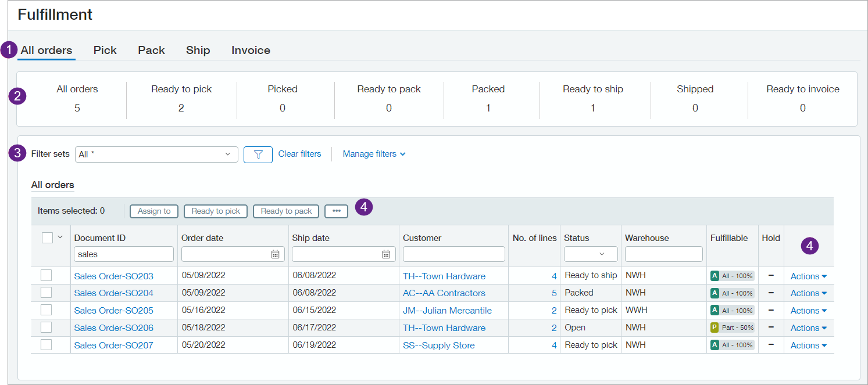Open the Filter sets dropdown

coord(156,154)
